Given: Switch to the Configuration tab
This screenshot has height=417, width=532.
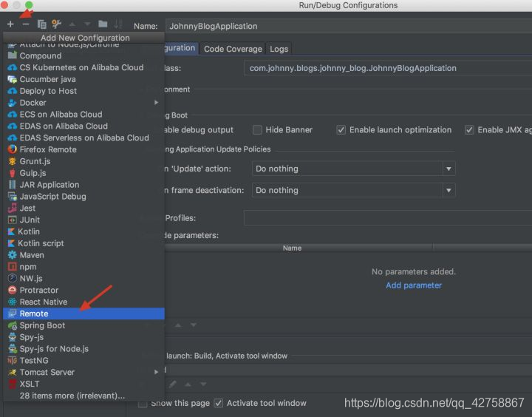Looking at the screenshot, I should [x=180, y=48].
